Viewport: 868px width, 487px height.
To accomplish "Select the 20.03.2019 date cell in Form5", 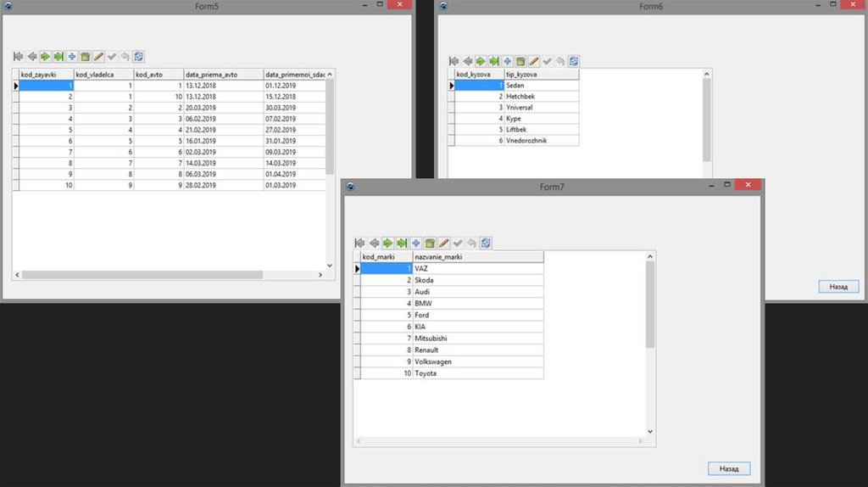I will [x=223, y=108].
